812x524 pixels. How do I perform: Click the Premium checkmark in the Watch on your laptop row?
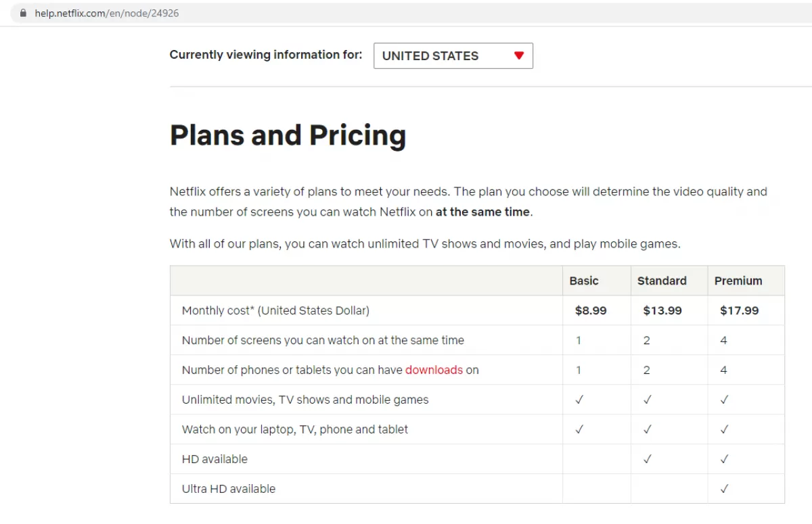pos(725,429)
